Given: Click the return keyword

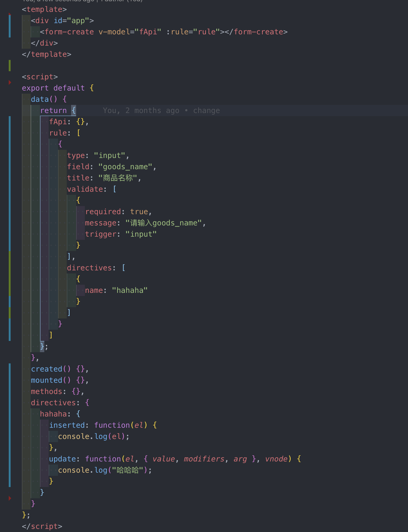Looking at the screenshot, I should click(53, 111).
